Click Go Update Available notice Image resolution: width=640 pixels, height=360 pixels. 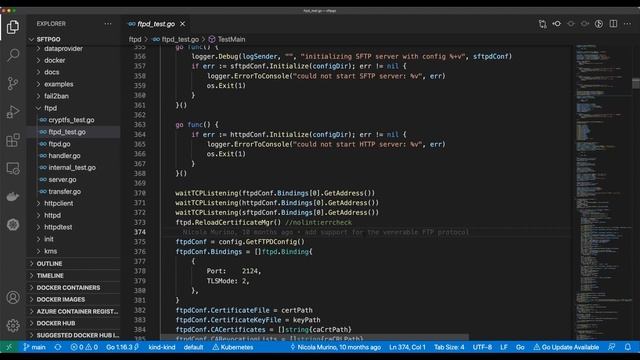coord(566,347)
